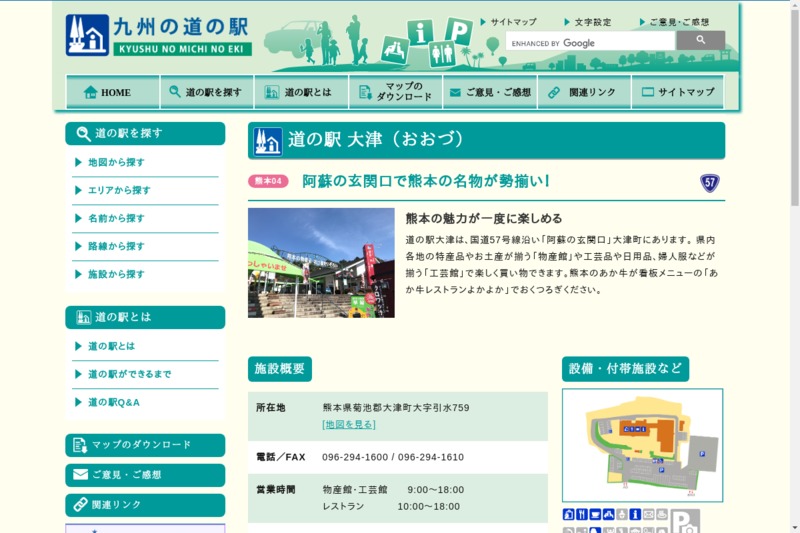Click the grey envelope facility icon
800x533 pixels.
(x=648, y=514)
